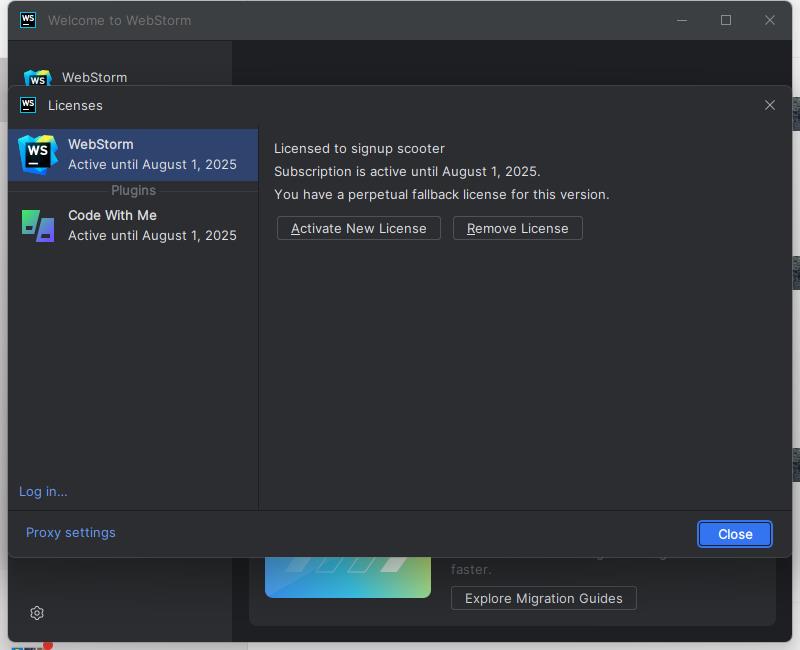This screenshot has width=800, height=650.
Task: Click Remove License button
Action: [x=517, y=228]
